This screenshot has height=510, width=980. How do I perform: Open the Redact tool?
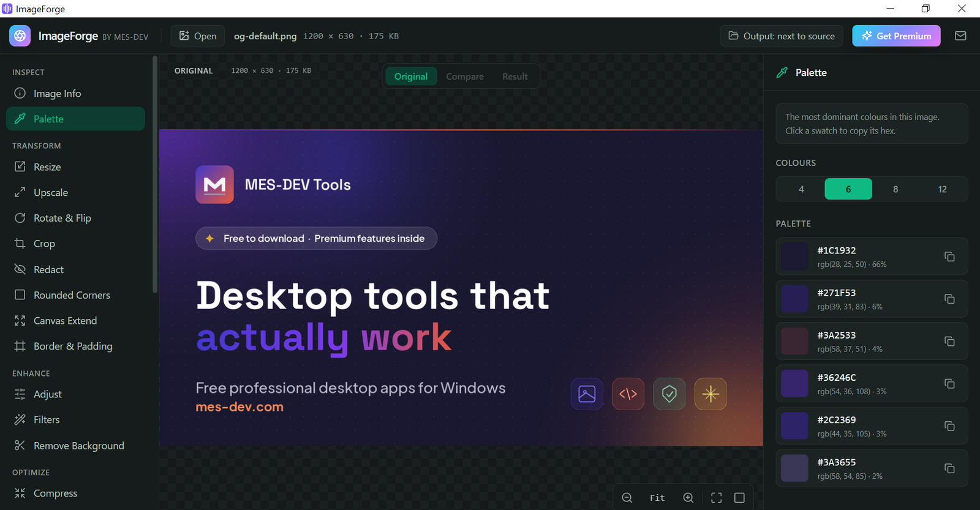75,269
